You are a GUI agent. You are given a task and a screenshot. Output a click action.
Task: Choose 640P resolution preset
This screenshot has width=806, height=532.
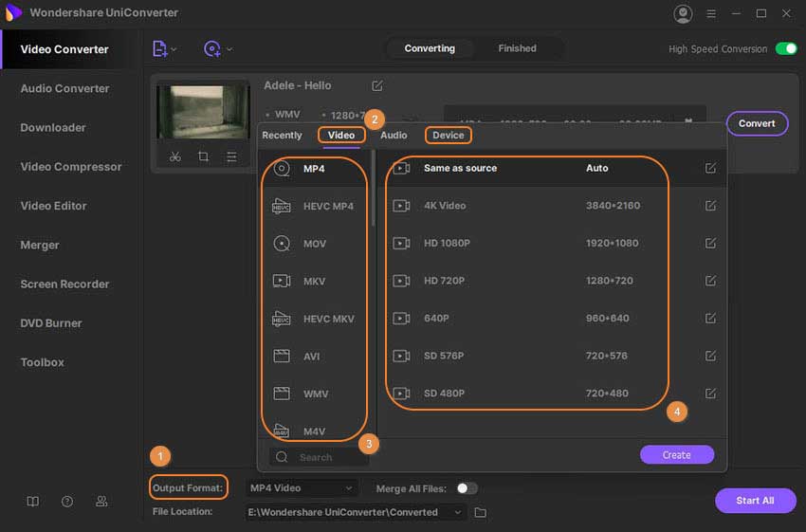553,319
